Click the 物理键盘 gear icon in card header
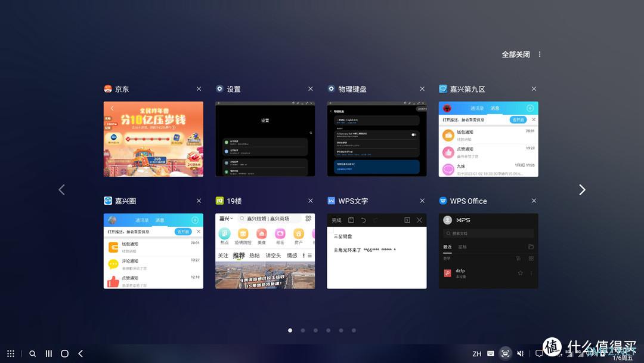Image resolution: width=644 pixels, height=363 pixels. click(332, 89)
